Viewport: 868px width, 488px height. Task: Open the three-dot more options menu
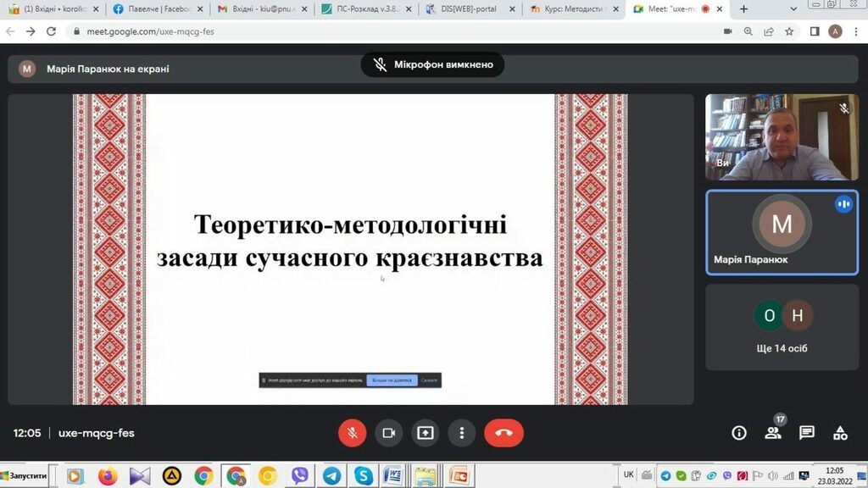[461, 433]
